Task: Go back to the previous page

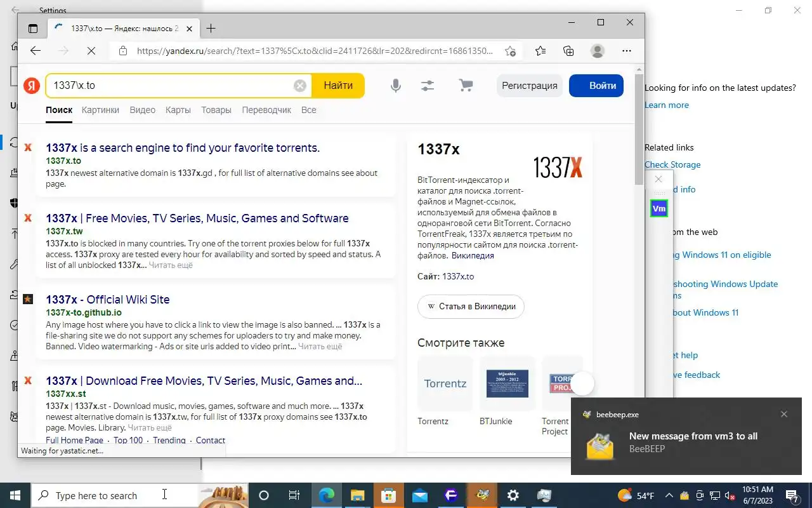Action: click(x=36, y=51)
